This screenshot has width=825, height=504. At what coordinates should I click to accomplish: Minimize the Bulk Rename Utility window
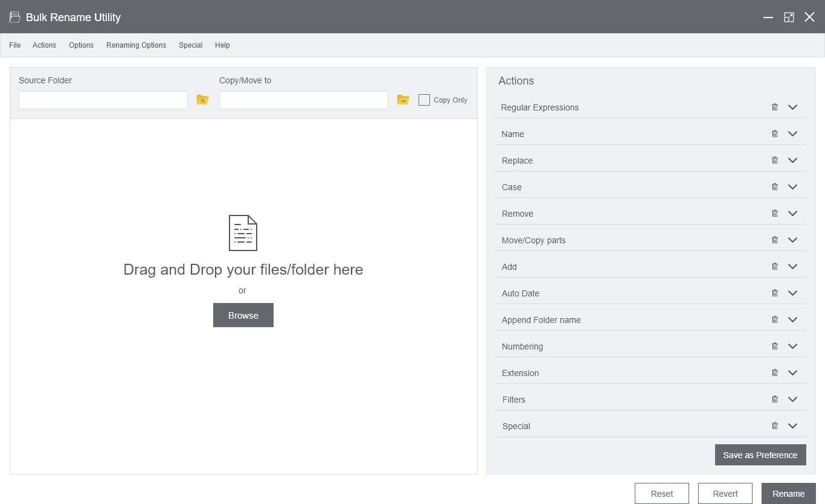pyautogui.click(x=768, y=17)
